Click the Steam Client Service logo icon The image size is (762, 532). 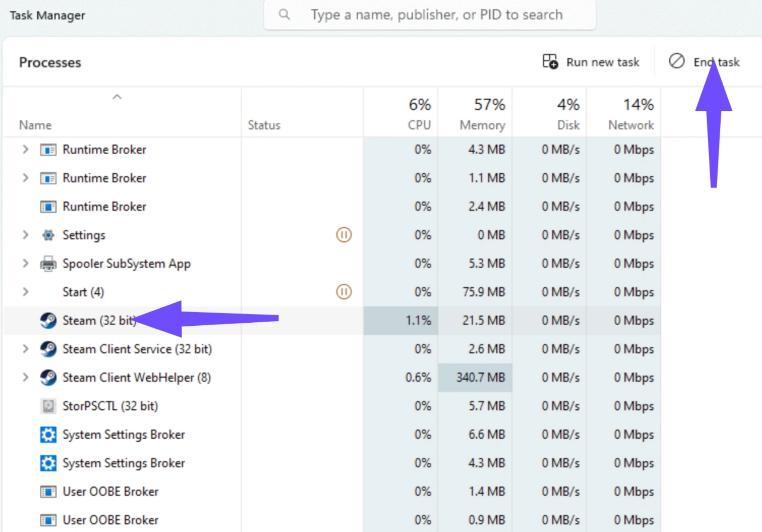(48, 349)
